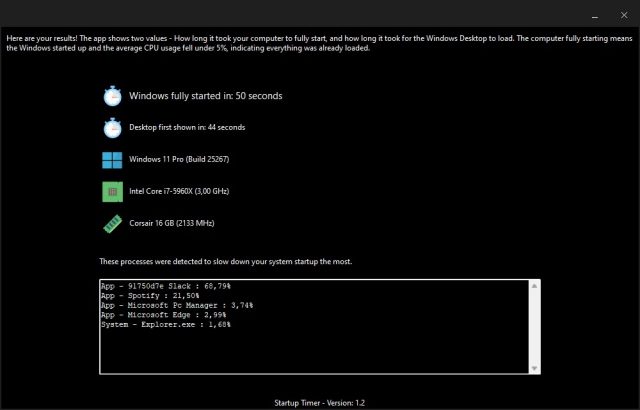The width and height of the screenshot is (640, 410).
Task: Click the green CPU chip icon
Action: point(112,192)
